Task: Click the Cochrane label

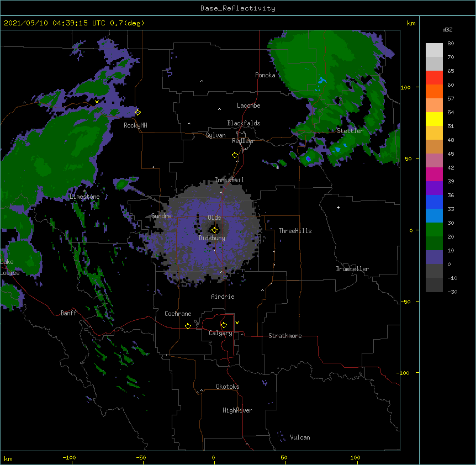Action: tap(178, 314)
